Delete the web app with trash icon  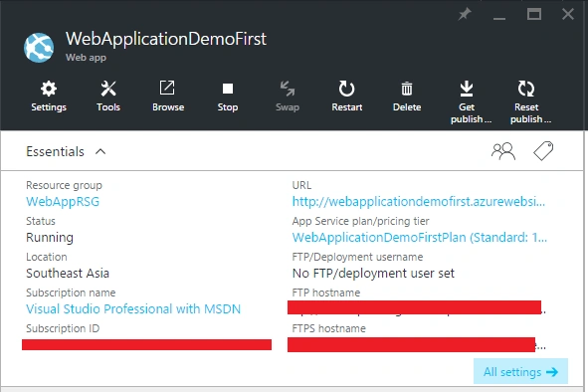tap(407, 97)
